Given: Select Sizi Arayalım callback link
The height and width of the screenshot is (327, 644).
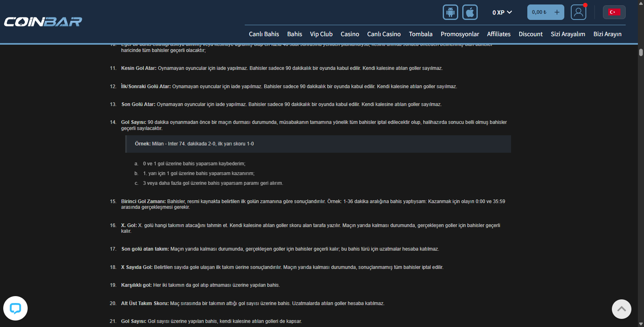Looking at the screenshot, I should point(568,34).
